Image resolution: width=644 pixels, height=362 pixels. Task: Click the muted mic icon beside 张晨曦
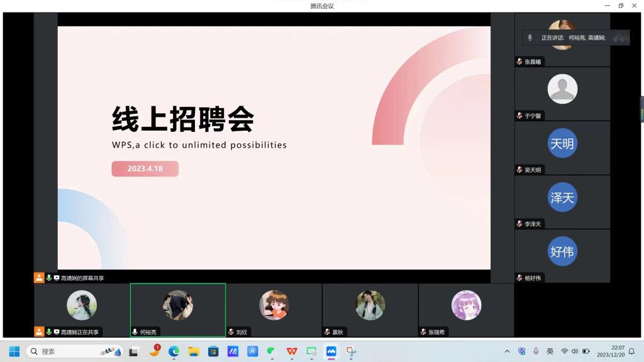point(519,62)
